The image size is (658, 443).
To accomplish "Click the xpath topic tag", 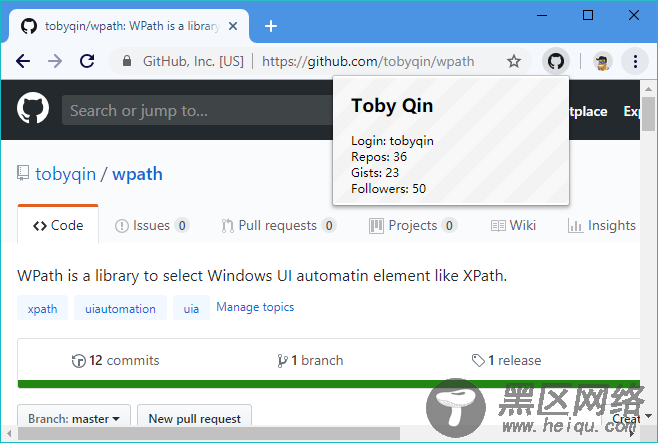I will [x=42, y=308].
